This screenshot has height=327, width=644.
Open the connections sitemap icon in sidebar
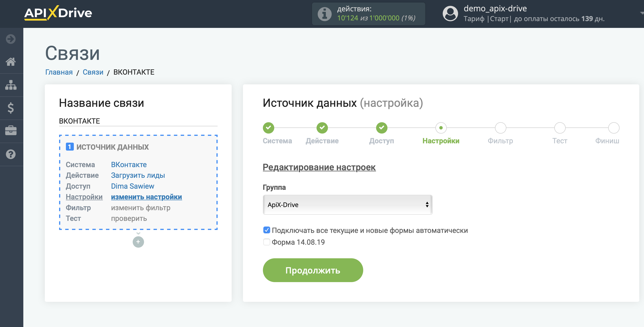[11, 85]
